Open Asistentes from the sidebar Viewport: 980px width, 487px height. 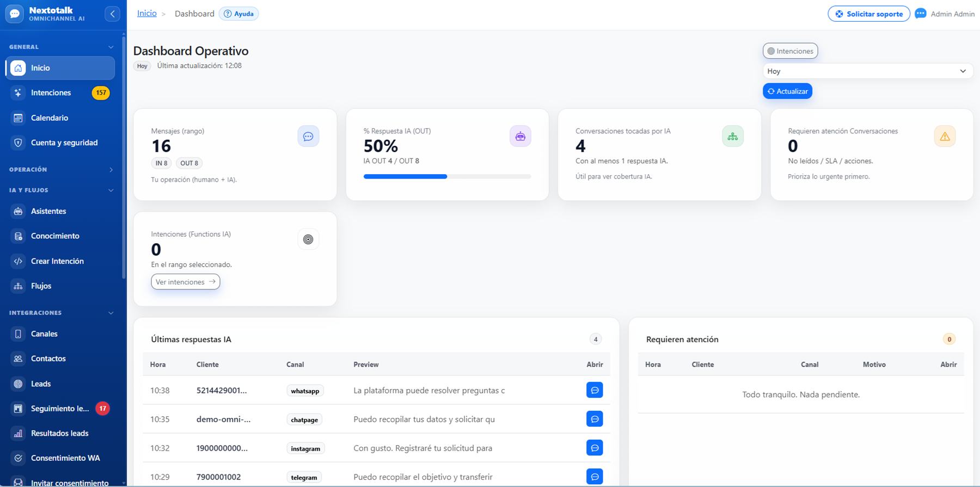(x=60, y=211)
